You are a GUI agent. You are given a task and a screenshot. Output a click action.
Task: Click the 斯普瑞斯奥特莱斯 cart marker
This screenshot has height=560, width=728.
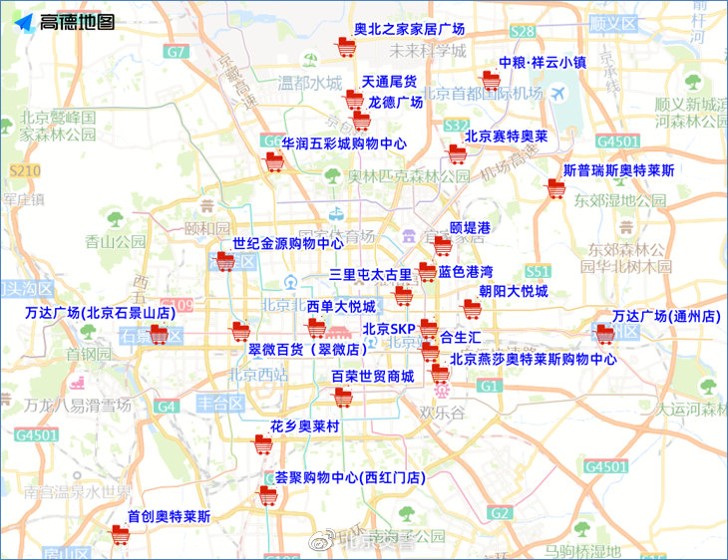pos(554,188)
